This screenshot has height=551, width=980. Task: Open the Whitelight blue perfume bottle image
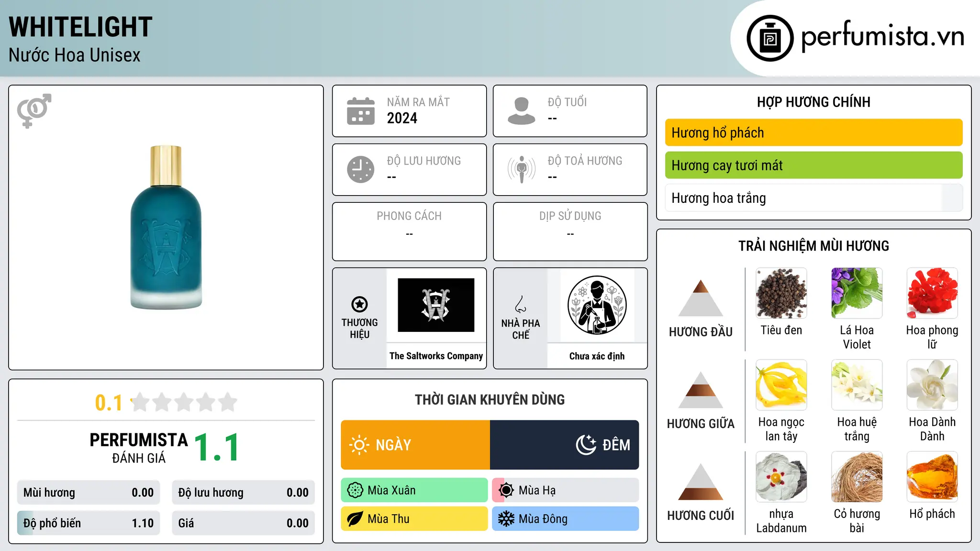pos(166,227)
